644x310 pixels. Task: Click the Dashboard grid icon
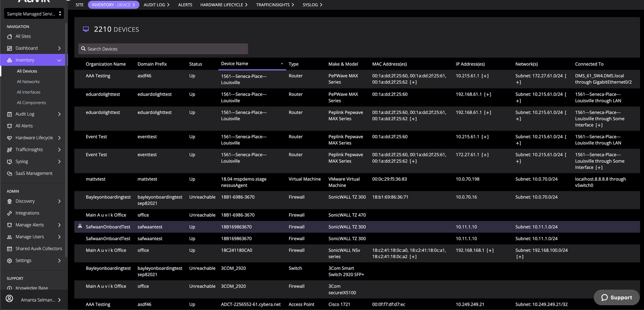(x=9, y=48)
